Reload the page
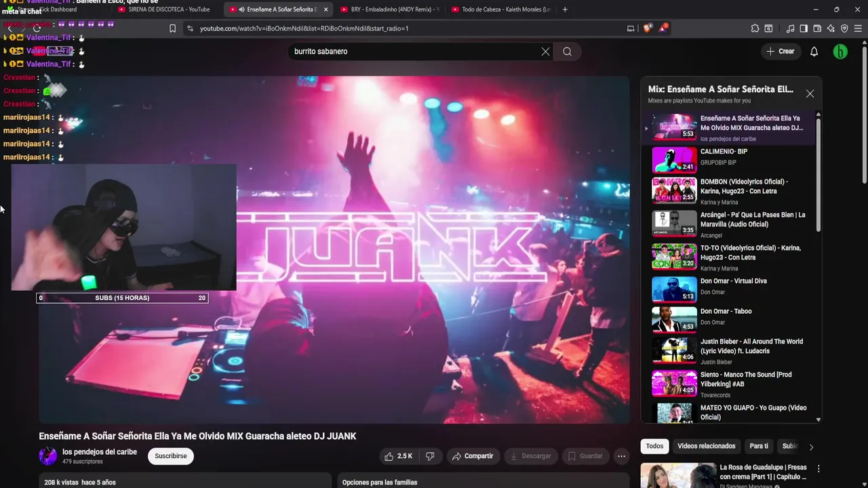Viewport: 868px width, 488px height. (x=37, y=28)
